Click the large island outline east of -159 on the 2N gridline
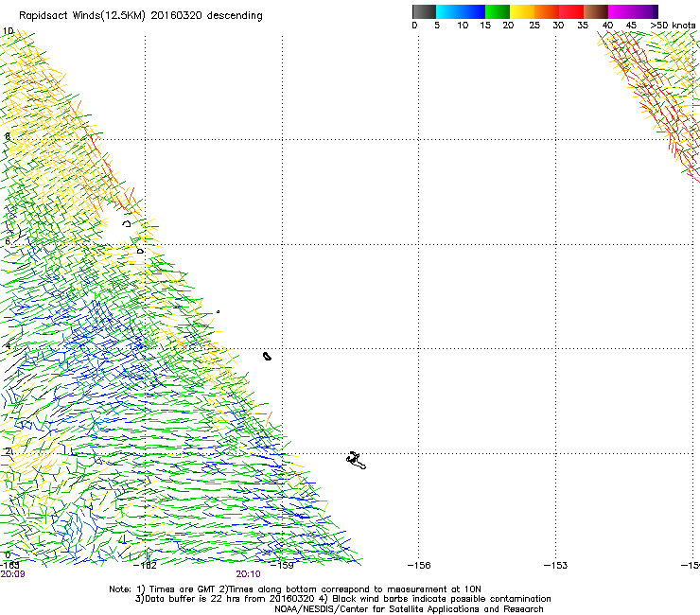 pyautogui.click(x=357, y=461)
